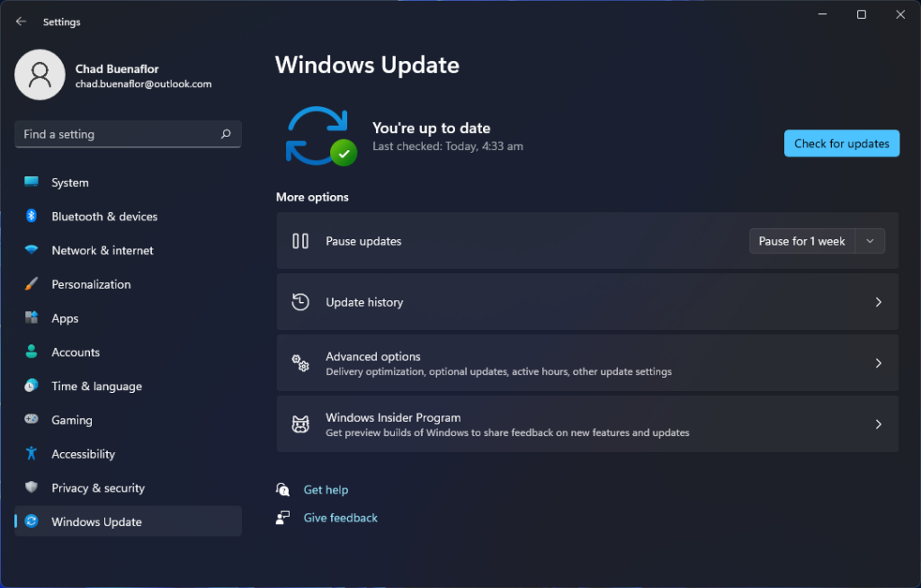The width and height of the screenshot is (921, 588).
Task: Click the Find a setting search box
Action: point(128,134)
